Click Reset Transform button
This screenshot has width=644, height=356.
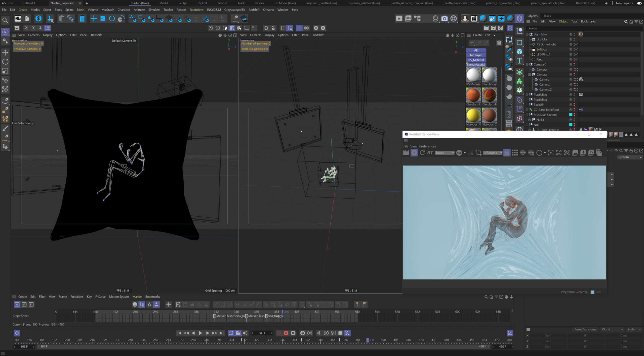click(x=585, y=329)
